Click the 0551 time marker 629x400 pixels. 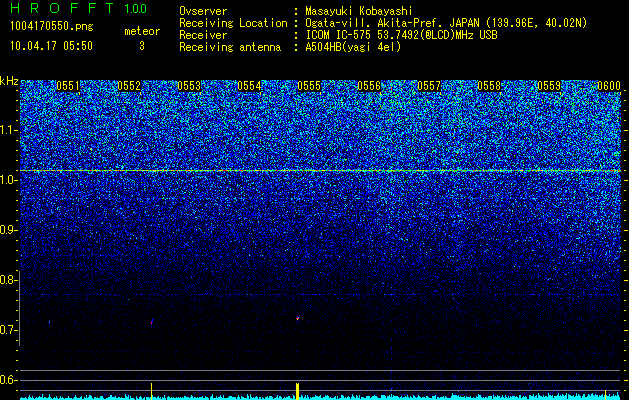(68, 86)
